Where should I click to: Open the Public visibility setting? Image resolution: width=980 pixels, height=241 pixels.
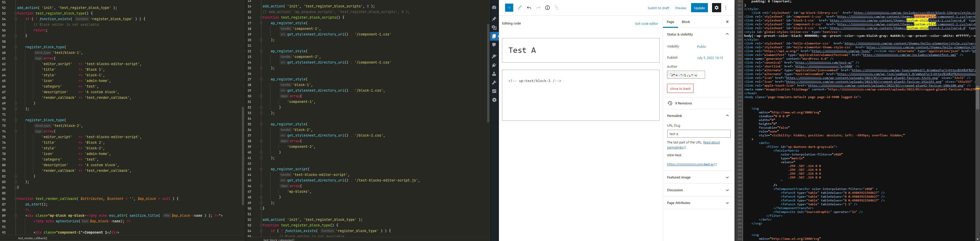(701, 46)
